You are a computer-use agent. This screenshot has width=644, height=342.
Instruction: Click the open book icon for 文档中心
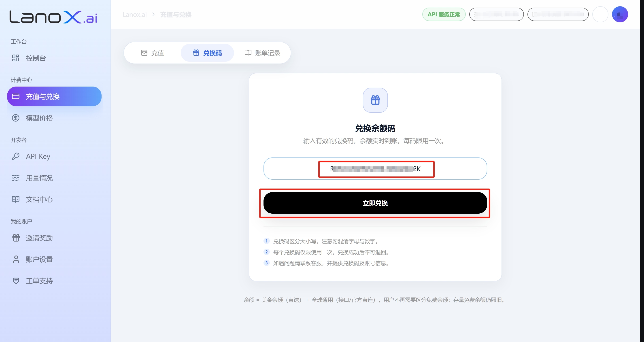point(15,199)
